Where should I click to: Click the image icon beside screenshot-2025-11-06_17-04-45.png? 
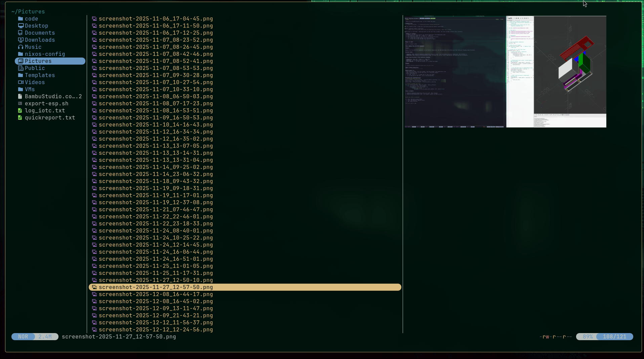(94, 19)
